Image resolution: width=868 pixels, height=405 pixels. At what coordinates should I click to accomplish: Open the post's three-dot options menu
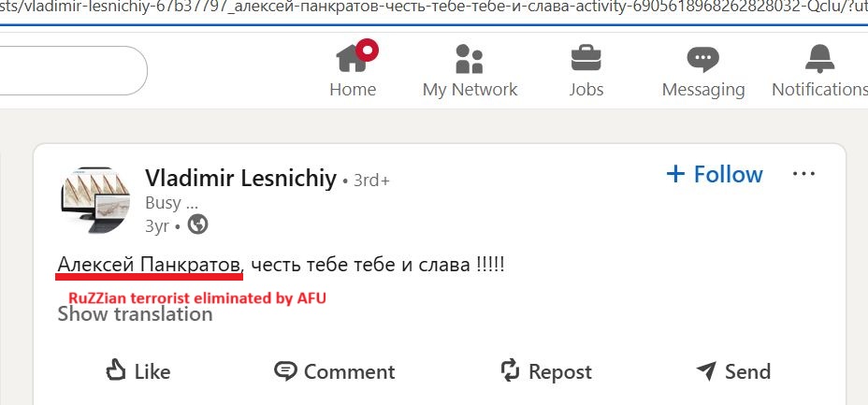click(804, 174)
